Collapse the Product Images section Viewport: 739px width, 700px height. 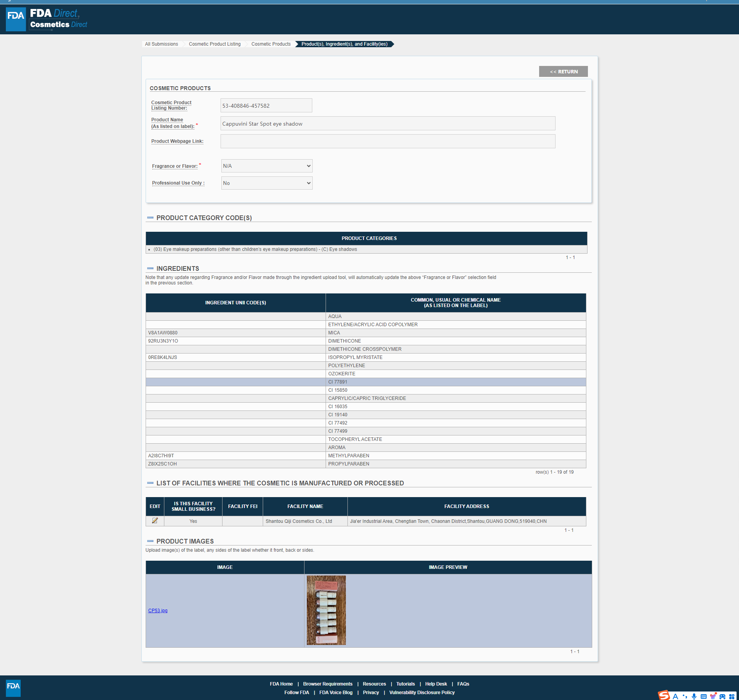(x=150, y=541)
